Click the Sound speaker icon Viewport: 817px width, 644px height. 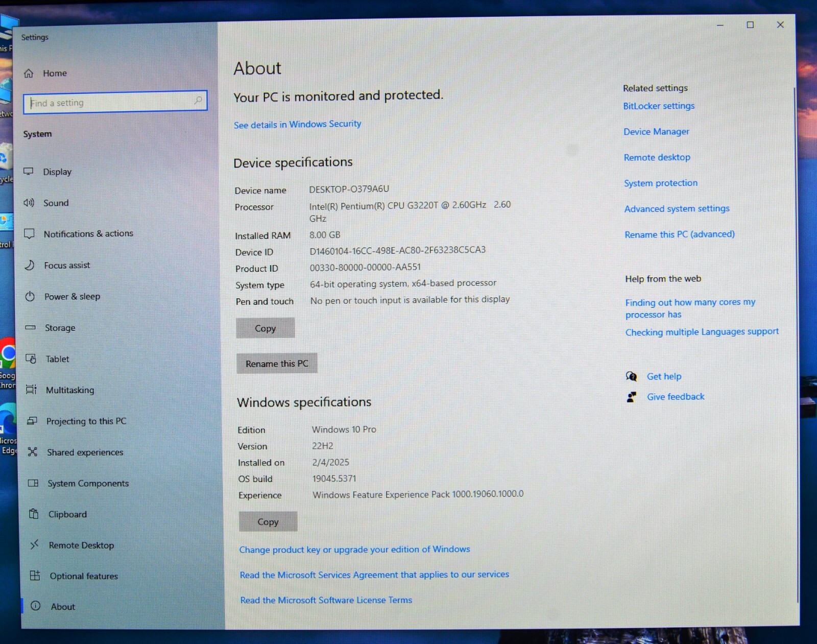pyautogui.click(x=29, y=203)
